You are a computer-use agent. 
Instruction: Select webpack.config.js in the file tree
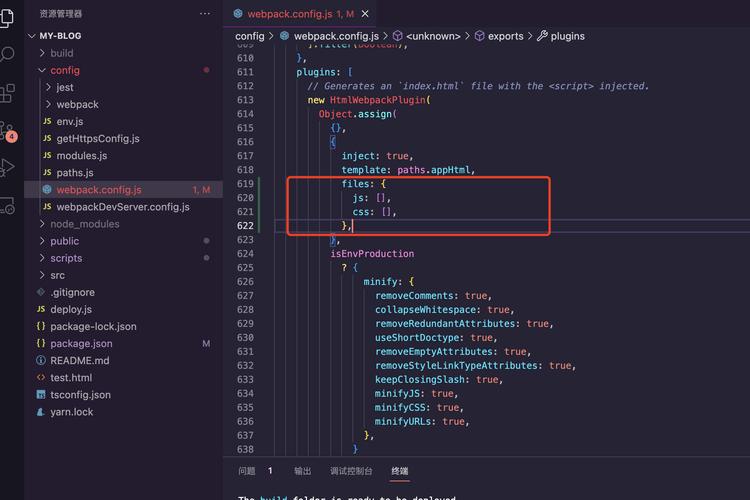tap(123, 190)
